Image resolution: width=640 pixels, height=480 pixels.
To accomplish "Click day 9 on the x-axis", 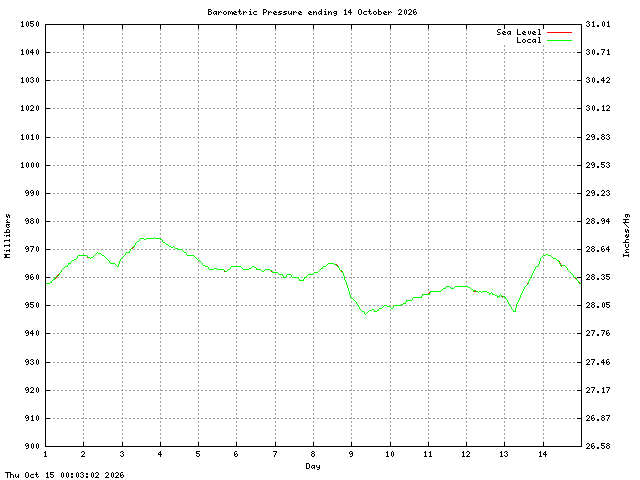I will click(351, 454).
